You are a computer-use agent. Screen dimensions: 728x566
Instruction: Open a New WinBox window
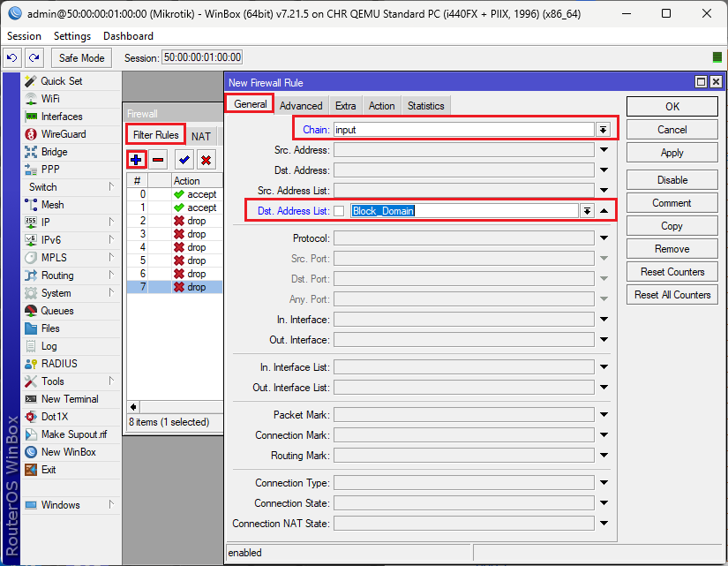tap(68, 452)
